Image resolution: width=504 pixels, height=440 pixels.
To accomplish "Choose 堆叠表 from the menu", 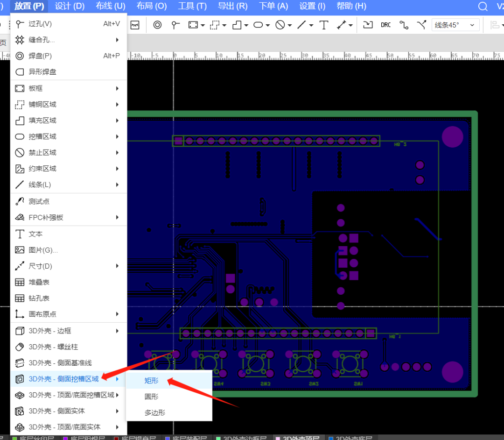I will [x=69, y=282].
